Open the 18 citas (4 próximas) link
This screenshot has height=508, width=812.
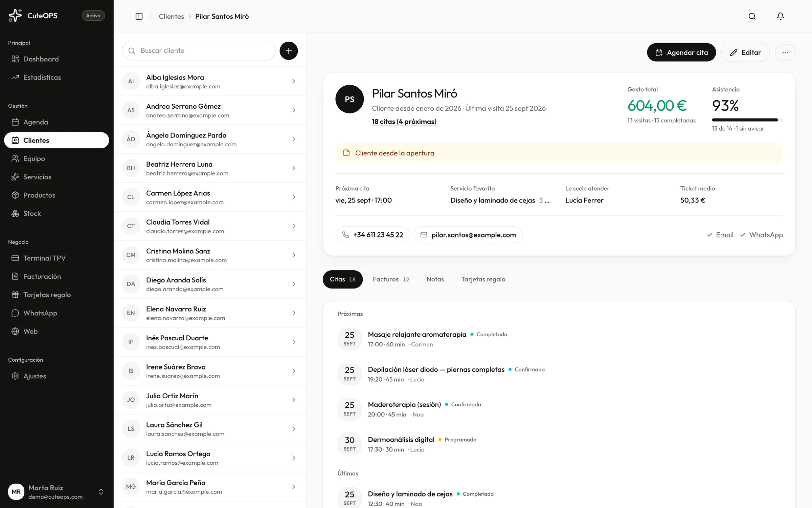point(404,122)
